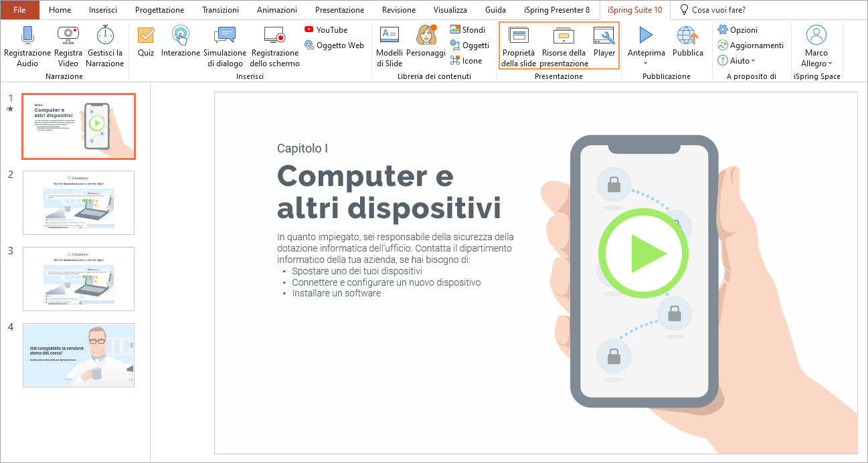Insert a Quiz from the ribbon
Image resolution: width=868 pixels, height=463 pixels.
[x=146, y=35]
